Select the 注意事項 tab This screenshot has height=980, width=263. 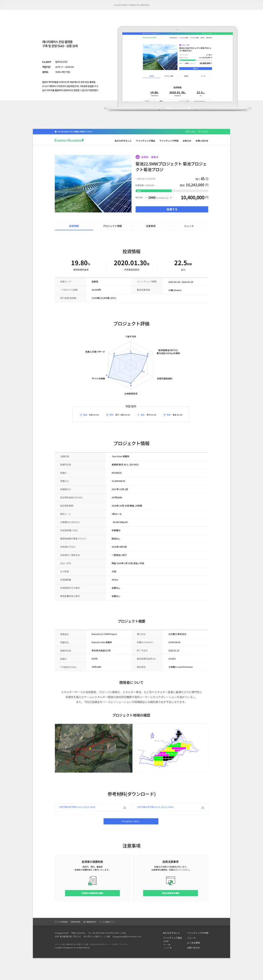coord(151,226)
